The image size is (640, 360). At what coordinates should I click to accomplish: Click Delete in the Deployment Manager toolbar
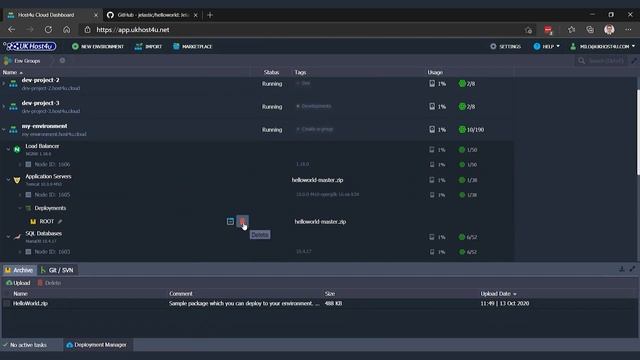pos(49,283)
